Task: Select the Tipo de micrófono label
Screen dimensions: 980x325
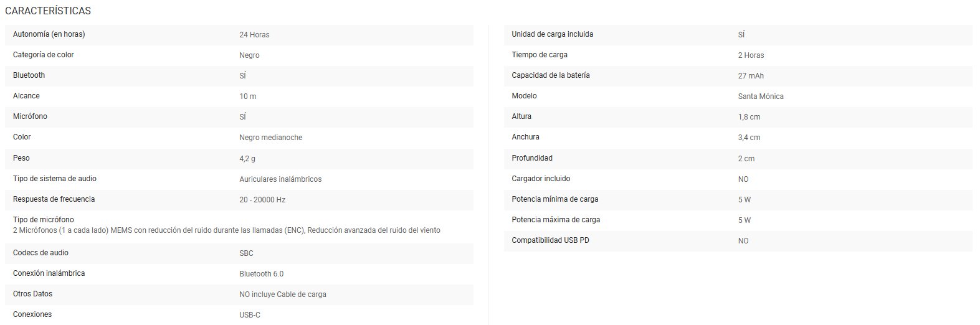Action: click(x=43, y=220)
